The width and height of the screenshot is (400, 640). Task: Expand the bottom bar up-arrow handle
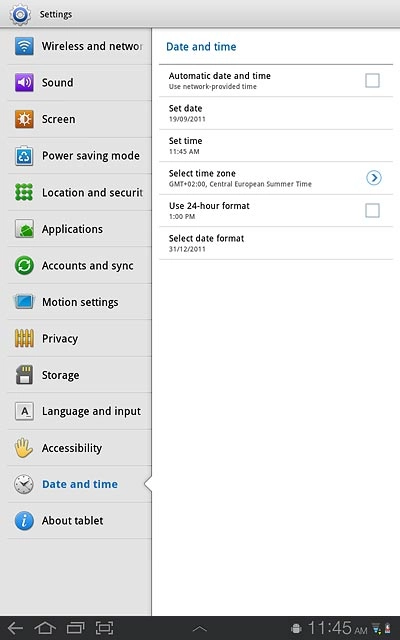[x=200, y=629]
